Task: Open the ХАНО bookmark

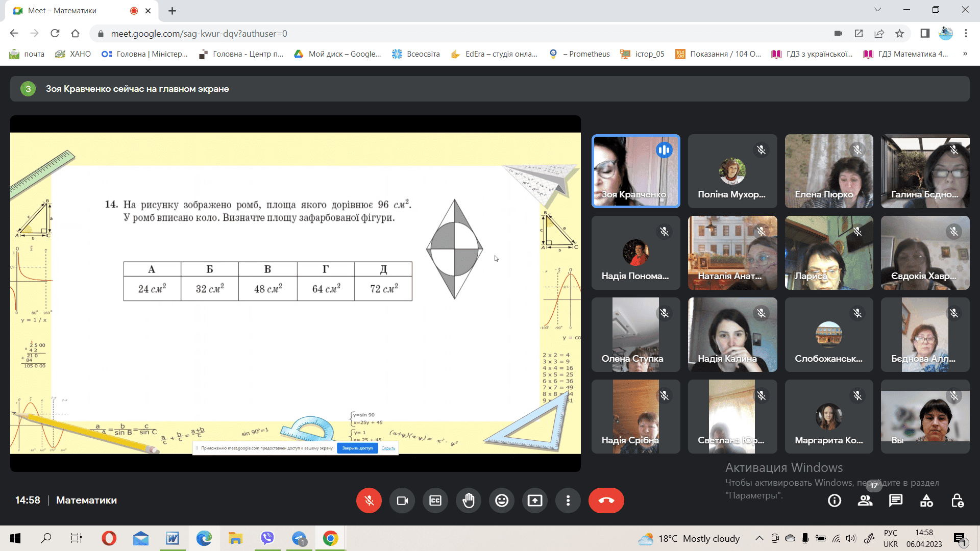Action: [x=73, y=54]
